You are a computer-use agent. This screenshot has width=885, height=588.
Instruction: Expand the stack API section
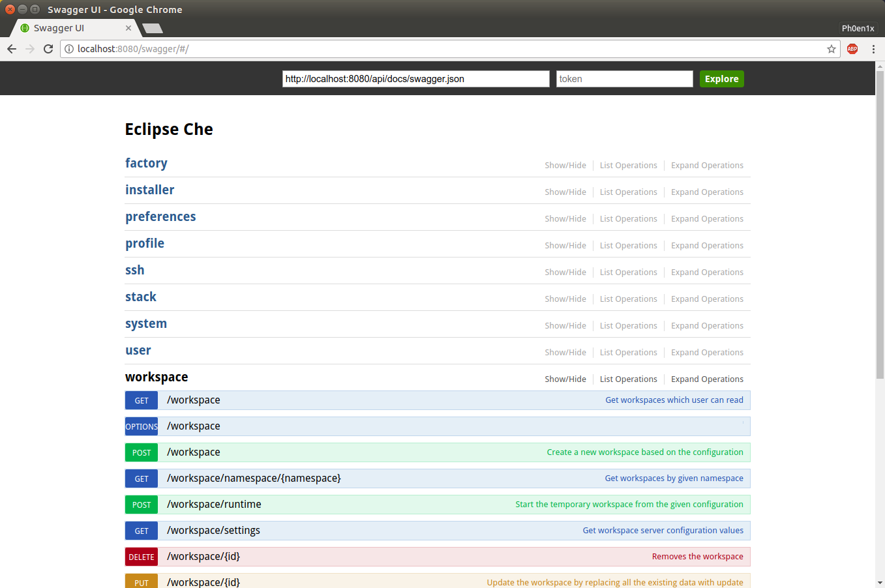coord(141,297)
